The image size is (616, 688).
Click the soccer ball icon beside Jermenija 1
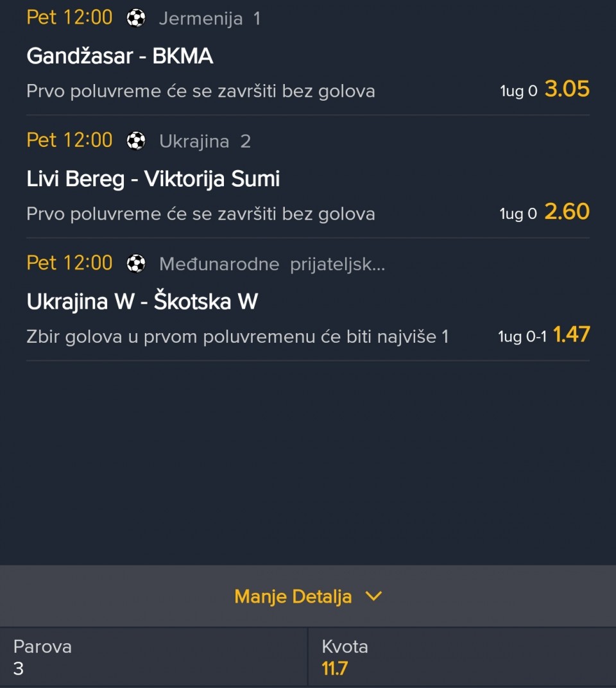[136, 18]
